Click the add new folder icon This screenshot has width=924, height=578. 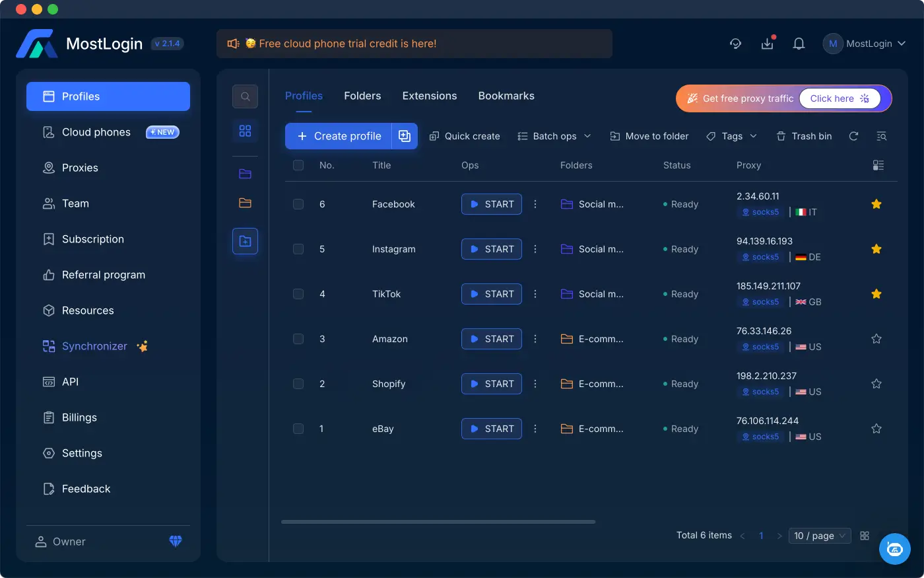pos(245,241)
